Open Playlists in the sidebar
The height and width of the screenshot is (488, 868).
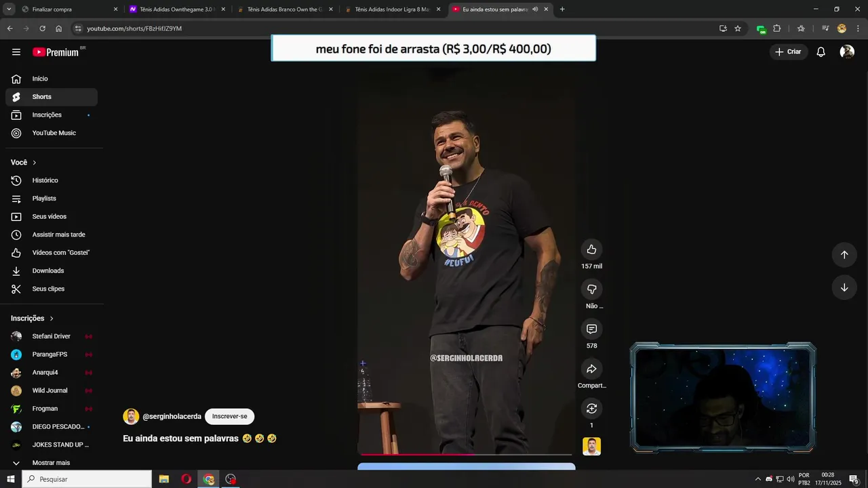click(52, 199)
